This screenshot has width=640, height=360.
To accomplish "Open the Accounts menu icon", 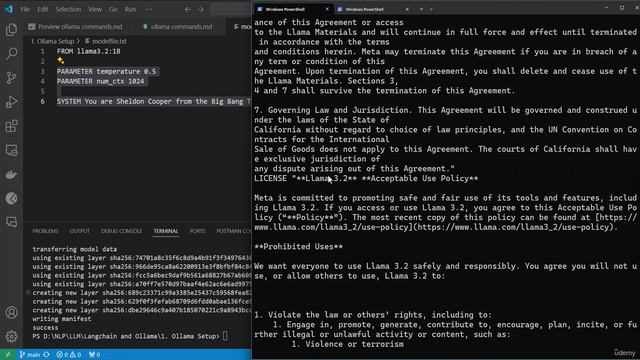I will click(11, 313).
